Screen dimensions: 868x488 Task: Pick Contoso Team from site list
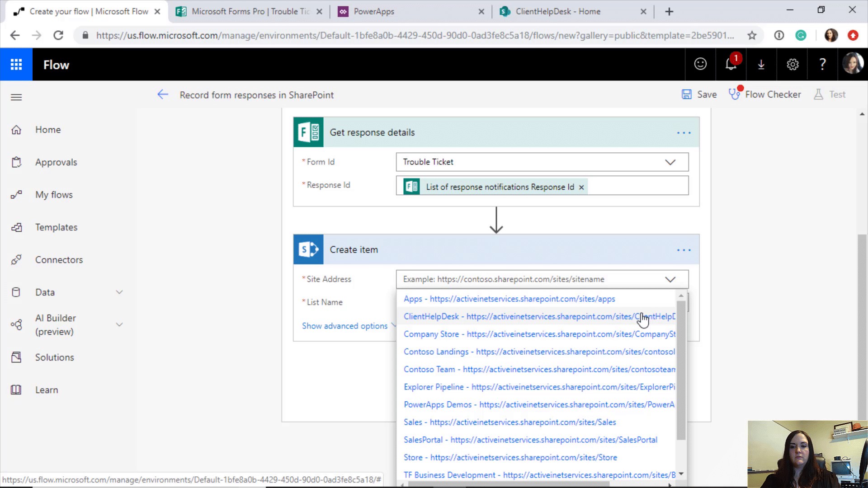point(539,369)
